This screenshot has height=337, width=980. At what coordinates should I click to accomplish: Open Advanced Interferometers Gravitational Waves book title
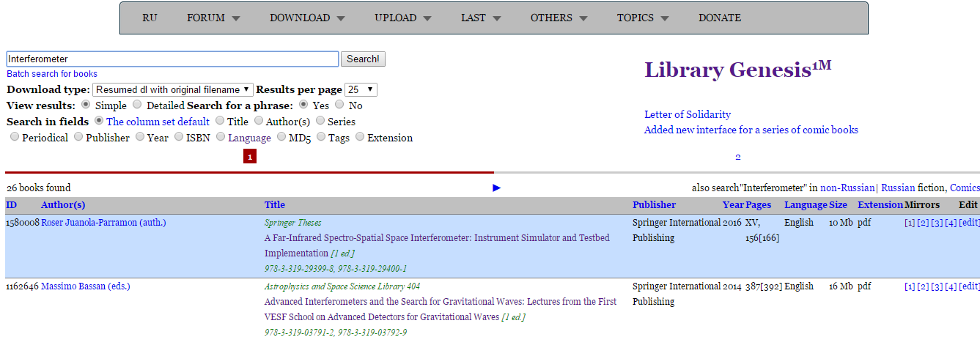click(x=441, y=309)
